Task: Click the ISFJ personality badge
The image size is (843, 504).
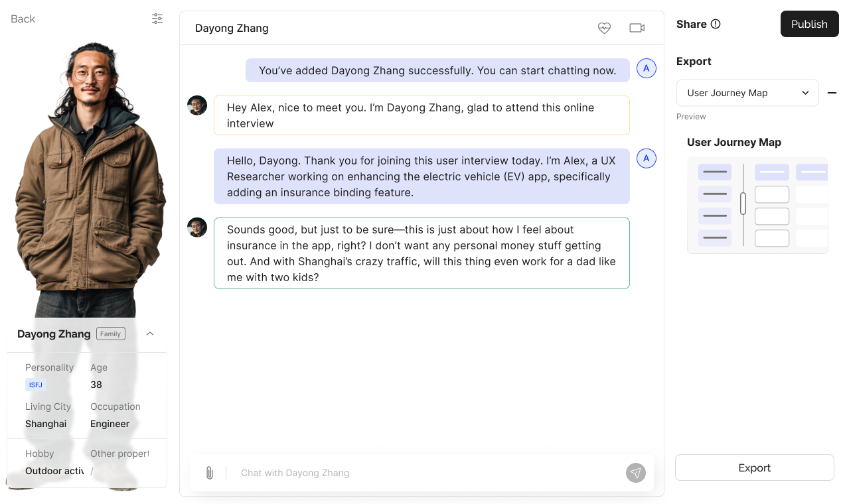Action: pyautogui.click(x=35, y=385)
